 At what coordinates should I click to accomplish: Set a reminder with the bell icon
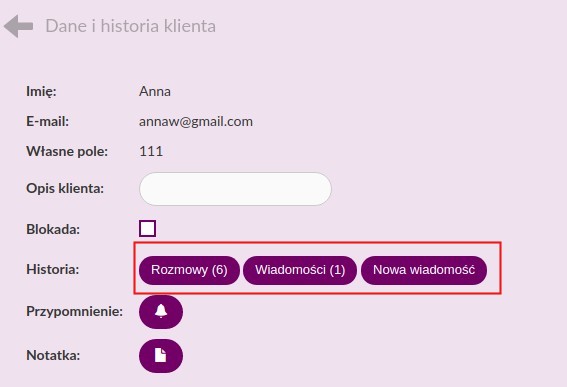coord(161,312)
